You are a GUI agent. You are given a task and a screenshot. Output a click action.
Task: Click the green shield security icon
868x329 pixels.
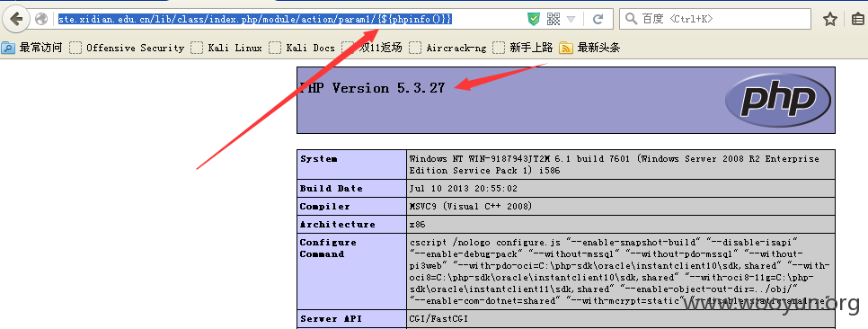(533, 20)
